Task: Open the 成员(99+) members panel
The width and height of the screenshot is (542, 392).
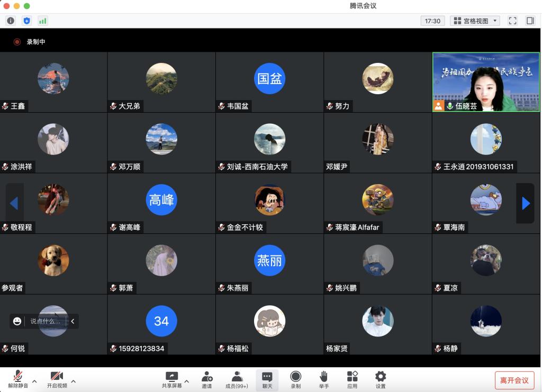Action: (x=237, y=379)
